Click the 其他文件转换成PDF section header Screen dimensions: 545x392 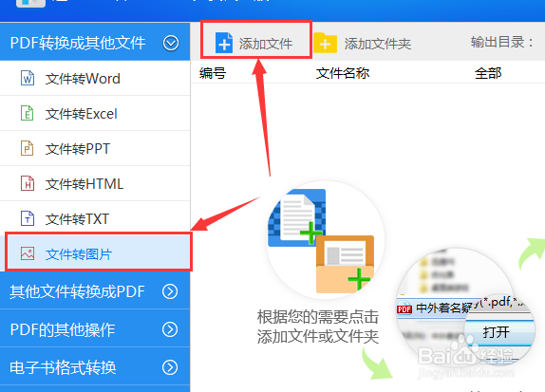pyautogui.click(x=95, y=290)
